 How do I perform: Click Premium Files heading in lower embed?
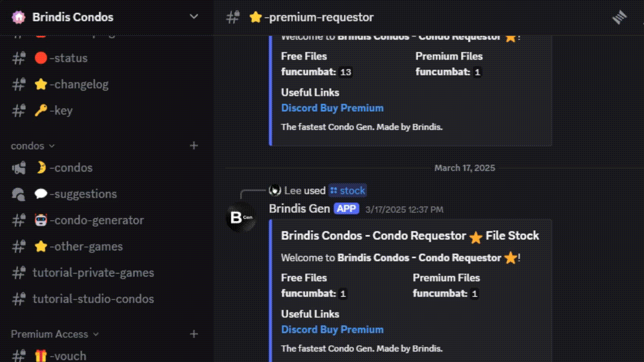tap(446, 278)
